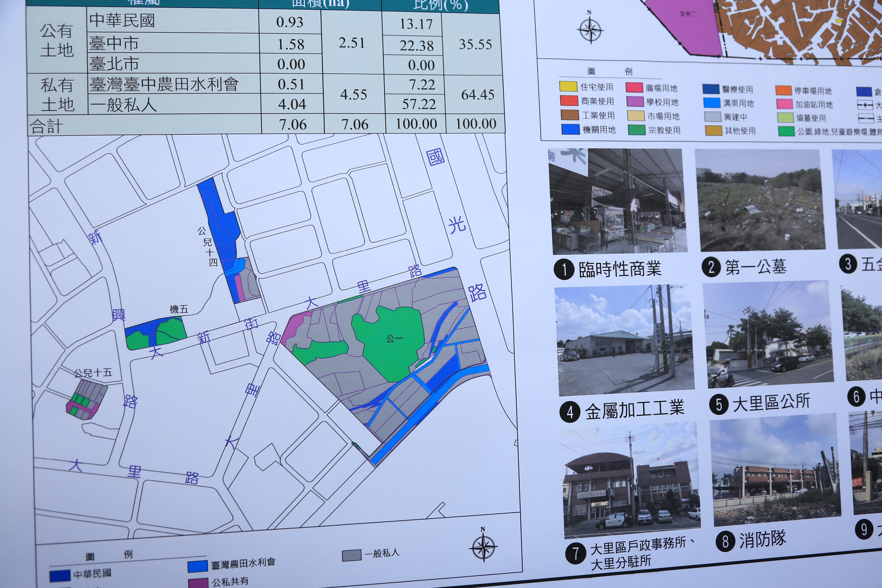882x588 pixels.
Task: Select the yellow 住宅使用 legend swatch
Action: pyautogui.click(x=568, y=86)
